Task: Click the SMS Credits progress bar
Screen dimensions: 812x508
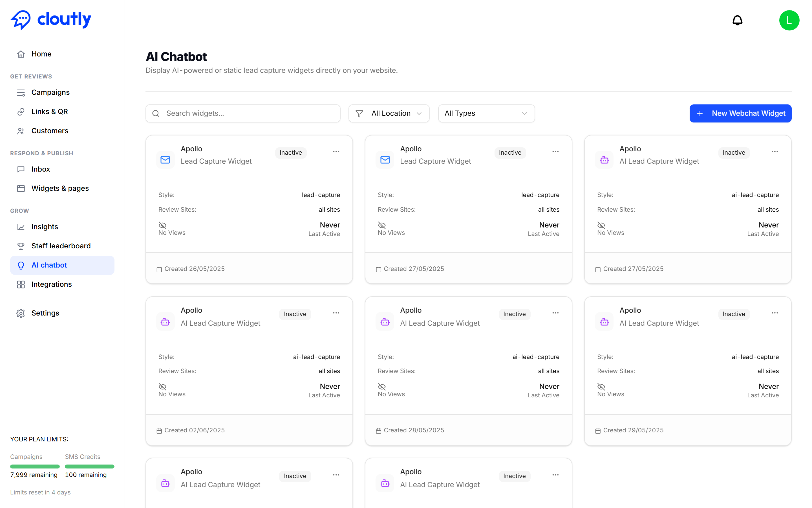Action: 90,466
